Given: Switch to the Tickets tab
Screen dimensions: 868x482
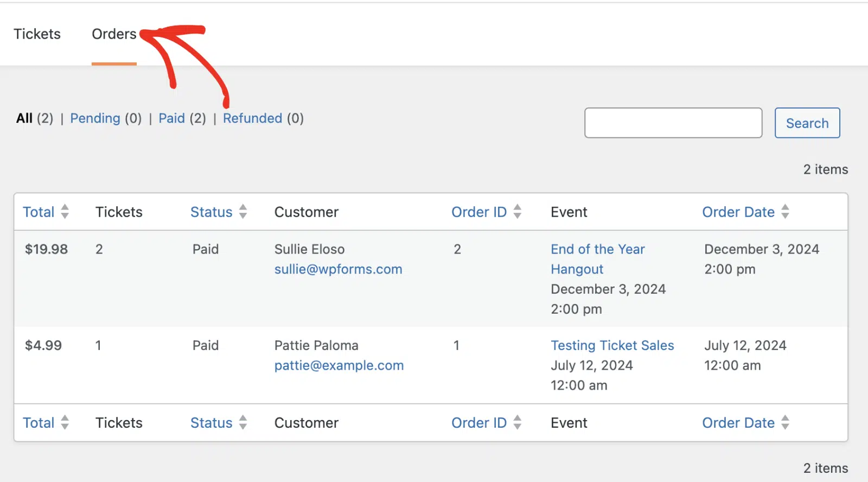Looking at the screenshot, I should (x=37, y=34).
